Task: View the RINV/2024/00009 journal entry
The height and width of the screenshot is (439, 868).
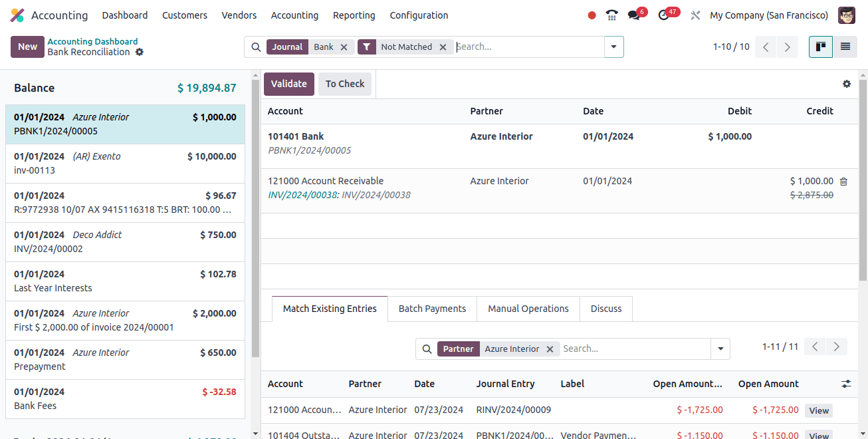Action: click(x=819, y=410)
